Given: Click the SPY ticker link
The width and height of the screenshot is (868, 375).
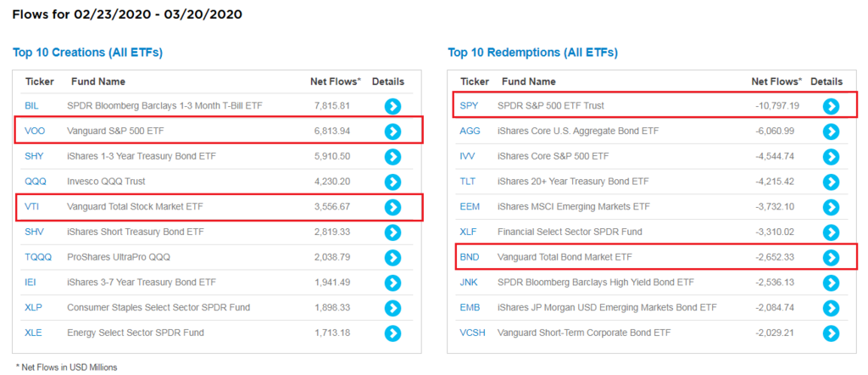Looking at the screenshot, I should pos(470,105).
